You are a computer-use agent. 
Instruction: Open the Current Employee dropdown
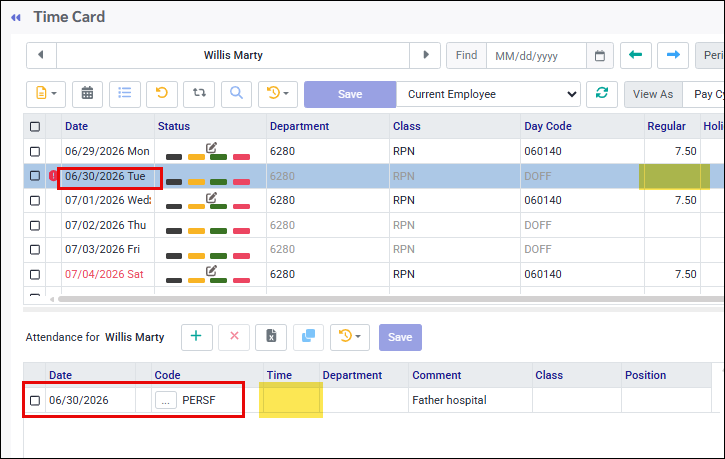click(x=488, y=94)
